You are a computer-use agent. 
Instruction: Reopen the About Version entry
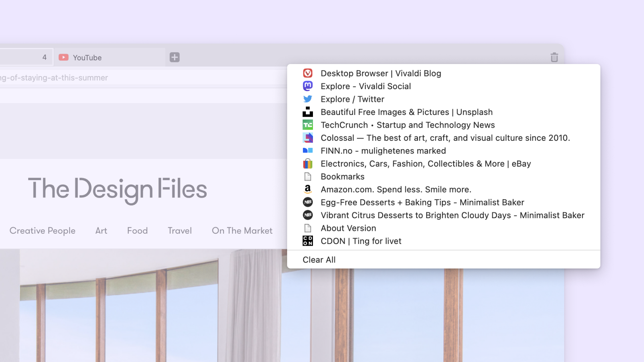click(443, 228)
